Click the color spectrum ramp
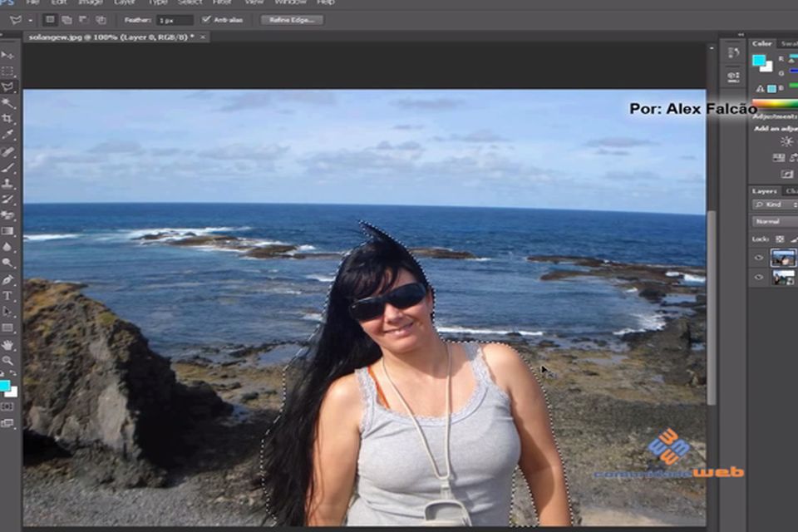The height and width of the screenshot is (532, 798). click(x=775, y=104)
